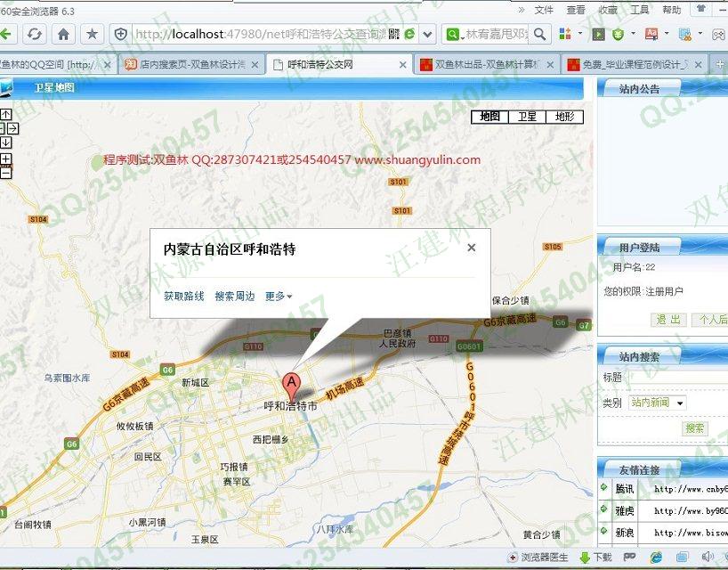Screen dimensions: 728x570
Task: Go to the browser home page icon
Action: [x=63, y=34]
